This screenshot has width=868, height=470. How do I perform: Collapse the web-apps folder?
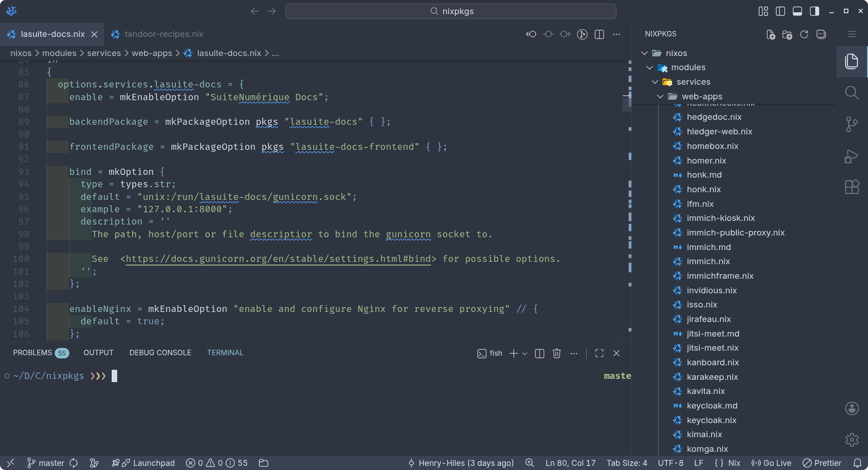click(x=661, y=96)
